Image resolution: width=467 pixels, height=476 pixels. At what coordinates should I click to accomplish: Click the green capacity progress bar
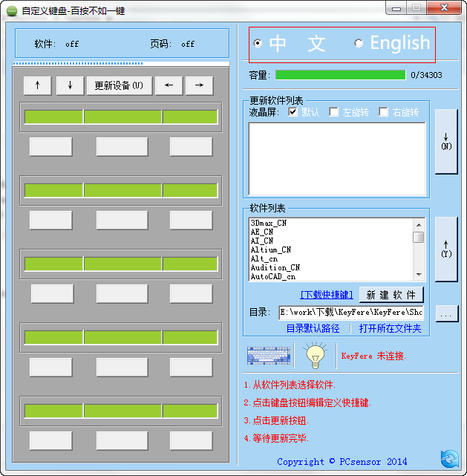[x=341, y=75]
